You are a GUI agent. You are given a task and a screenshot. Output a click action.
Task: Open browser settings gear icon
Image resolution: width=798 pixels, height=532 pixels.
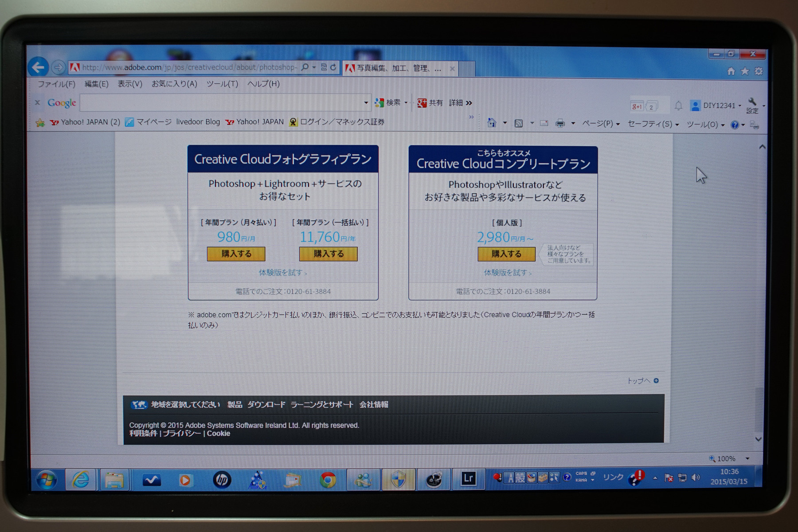(759, 71)
